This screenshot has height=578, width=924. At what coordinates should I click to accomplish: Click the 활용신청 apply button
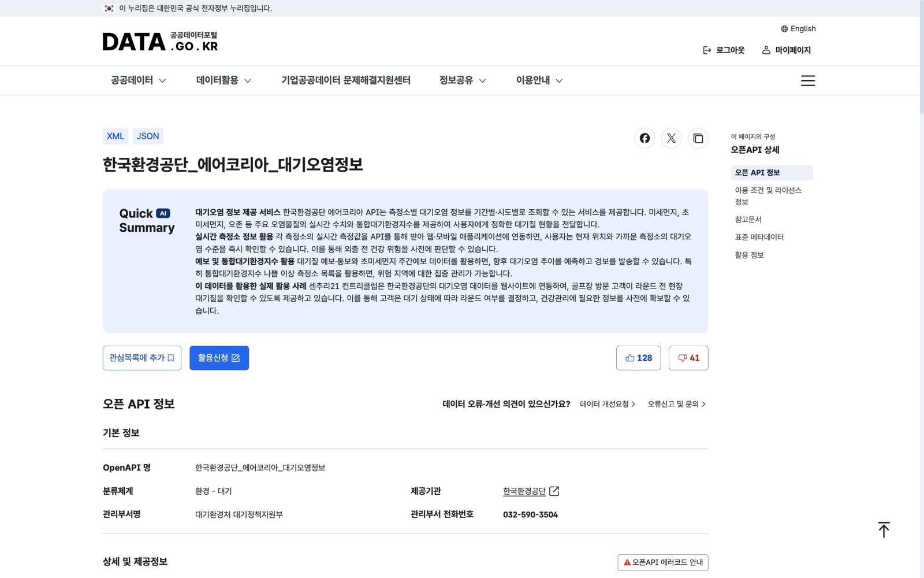point(219,358)
